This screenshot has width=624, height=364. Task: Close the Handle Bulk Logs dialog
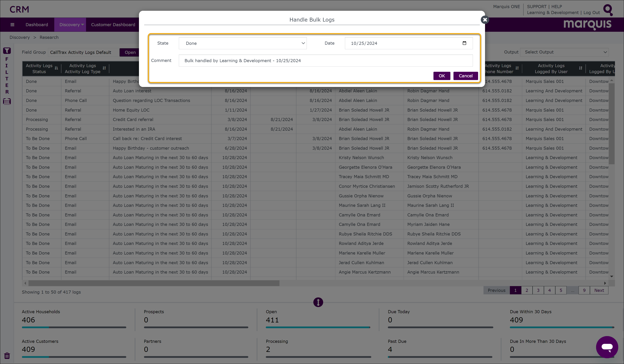tap(485, 20)
